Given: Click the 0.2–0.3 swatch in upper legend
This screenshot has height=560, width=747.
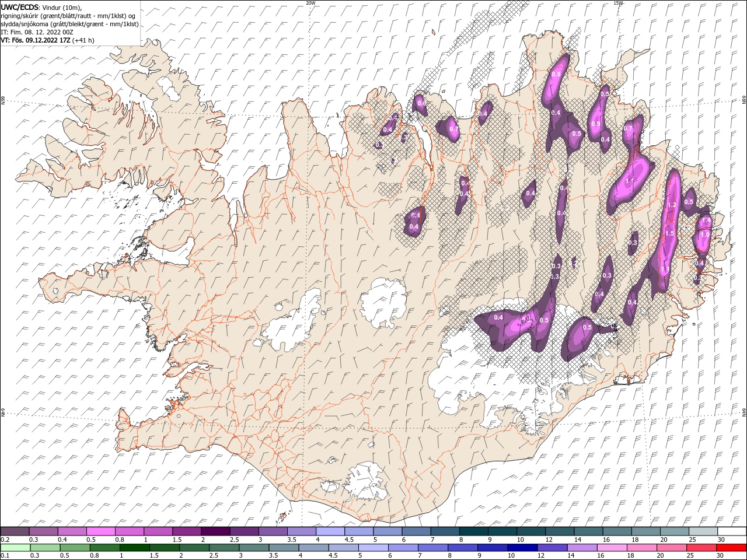Looking at the screenshot, I should (x=15, y=531).
